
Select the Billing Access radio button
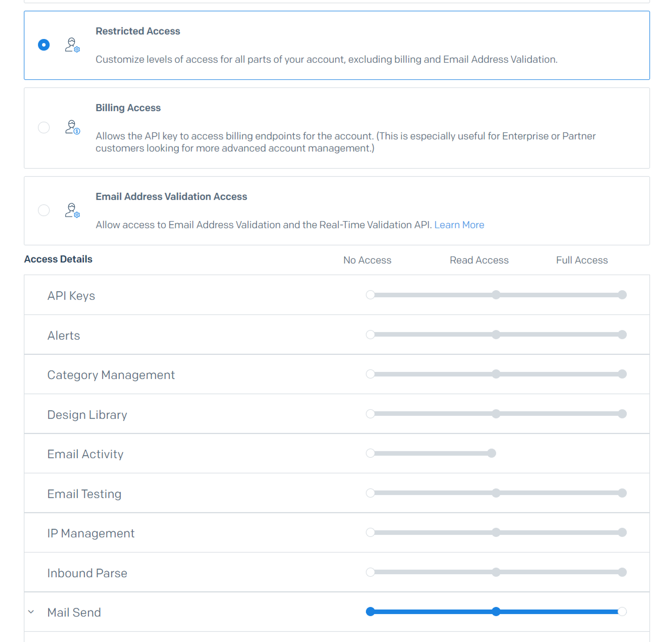(x=44, y=128)
